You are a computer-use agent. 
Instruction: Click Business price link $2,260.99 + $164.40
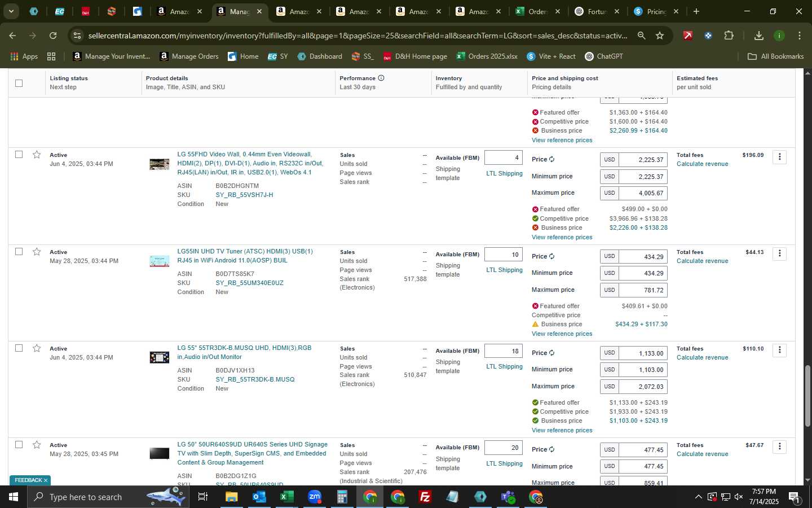click(638, 130)
